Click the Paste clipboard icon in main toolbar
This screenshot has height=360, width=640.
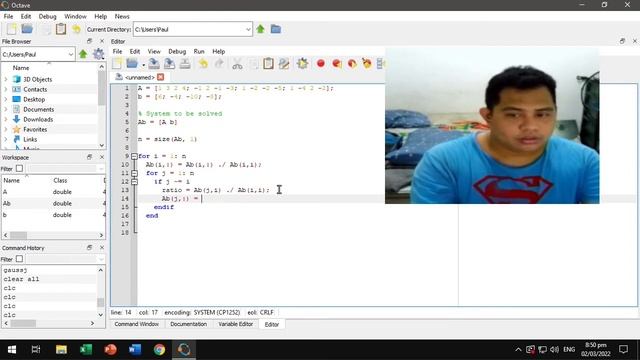point(61,29)
